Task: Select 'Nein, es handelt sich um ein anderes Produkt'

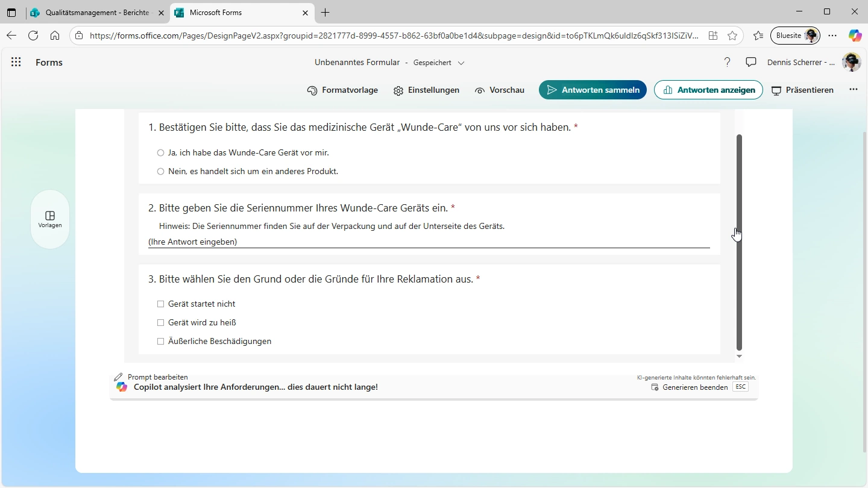Action: 160,172
